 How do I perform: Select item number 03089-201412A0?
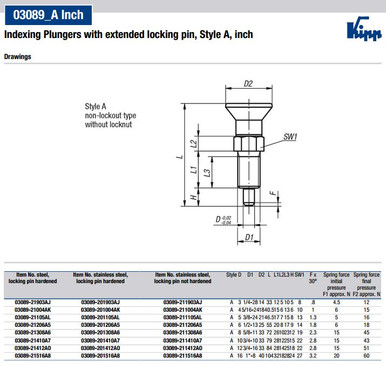[100, 348]
